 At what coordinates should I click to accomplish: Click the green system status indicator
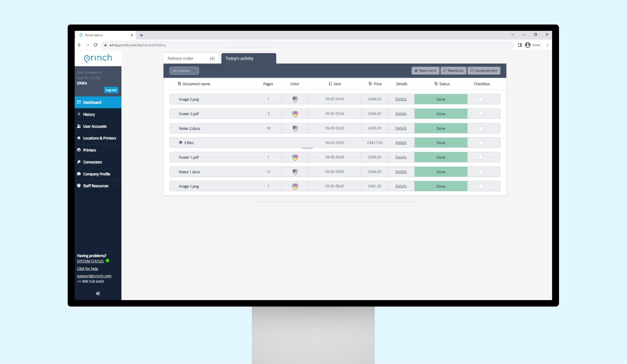[x=108, y=261]
